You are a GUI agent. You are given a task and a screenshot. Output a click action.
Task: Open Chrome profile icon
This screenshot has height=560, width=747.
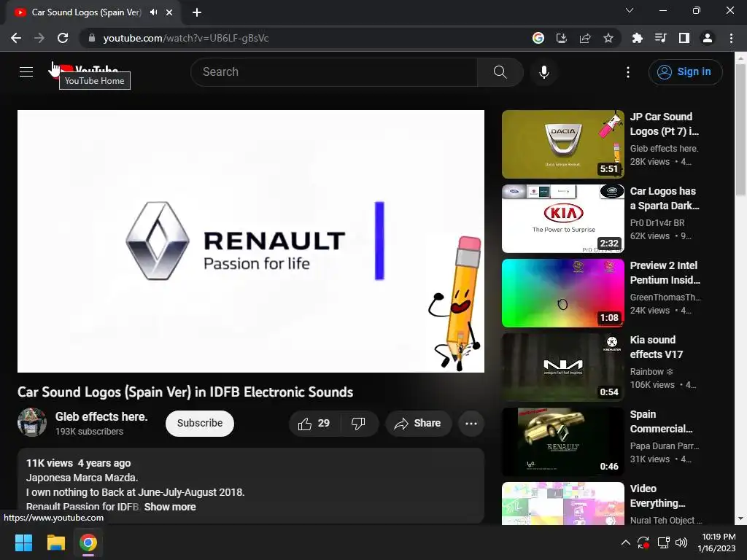[708, 38]
